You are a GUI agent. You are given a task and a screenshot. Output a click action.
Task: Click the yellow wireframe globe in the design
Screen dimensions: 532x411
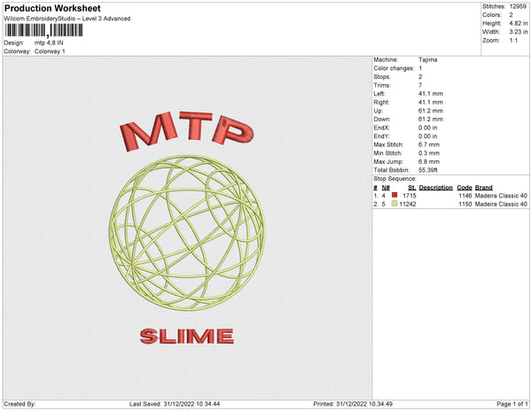pyautogui.click(x=187, y=233)
